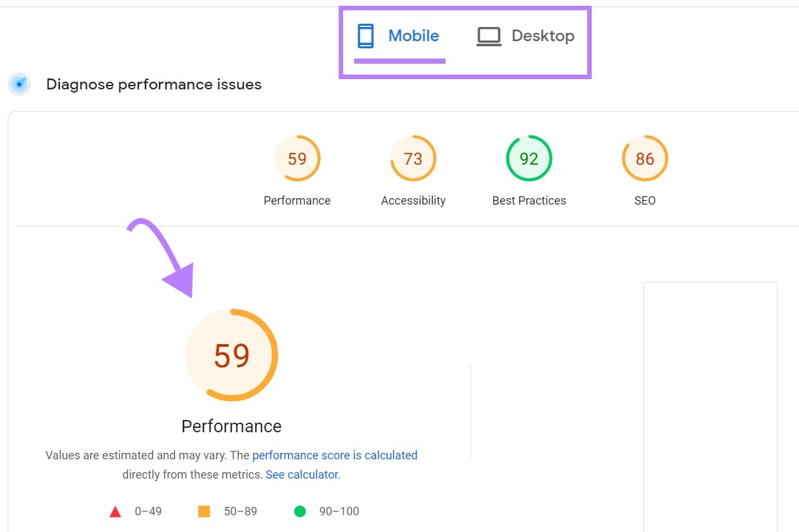The height and width of the screenshot is (532, 799).
Task: Select the Performance score gauge showing 59
Action: [297, 158]
